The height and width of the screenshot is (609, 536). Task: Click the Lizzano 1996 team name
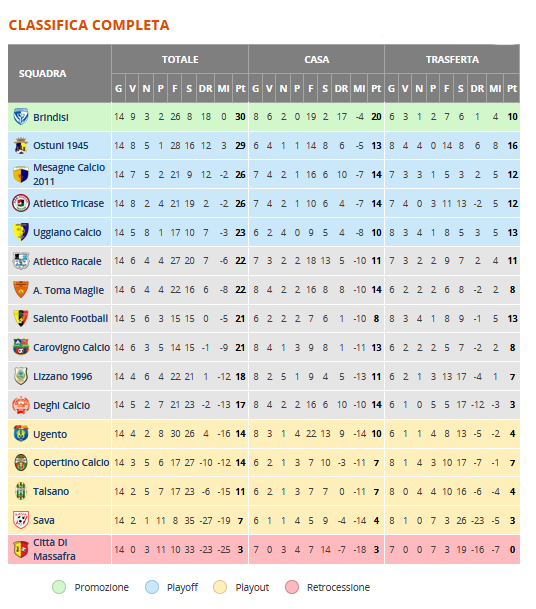point(63,377)
